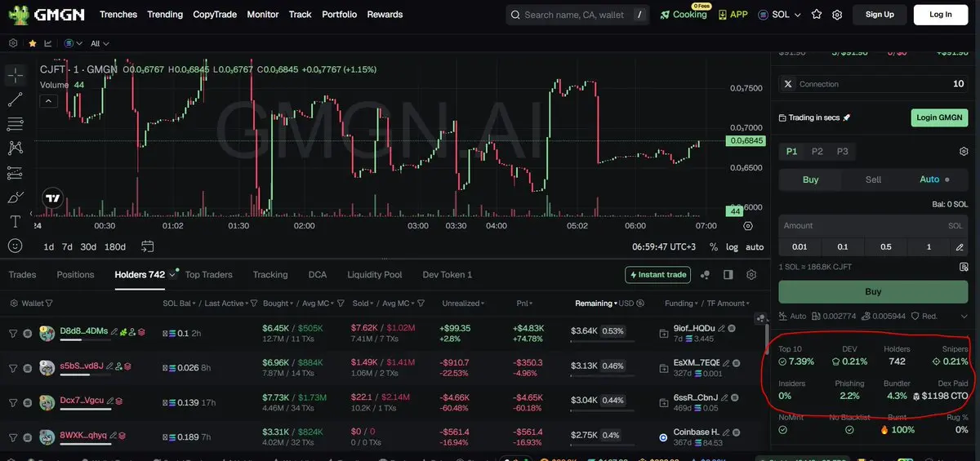Open chart settings gear above chart
980x461 pixels.
13,43
